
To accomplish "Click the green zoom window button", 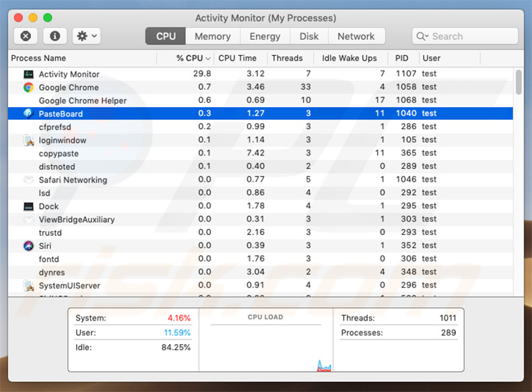I will click(x=48, y=18).
